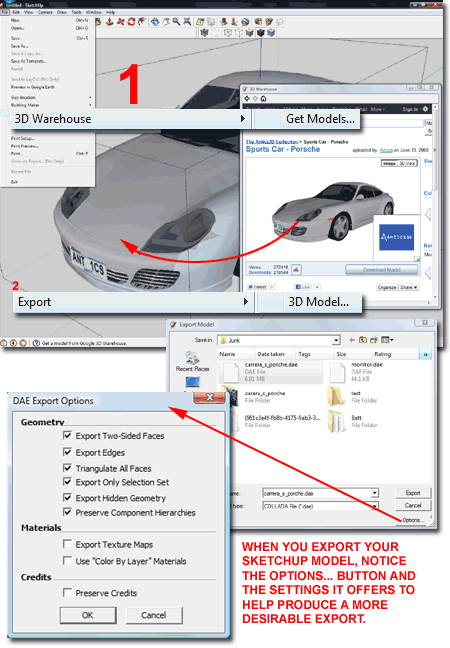
Task: Click the status bar help question icon
Action: tap(36, 343)
